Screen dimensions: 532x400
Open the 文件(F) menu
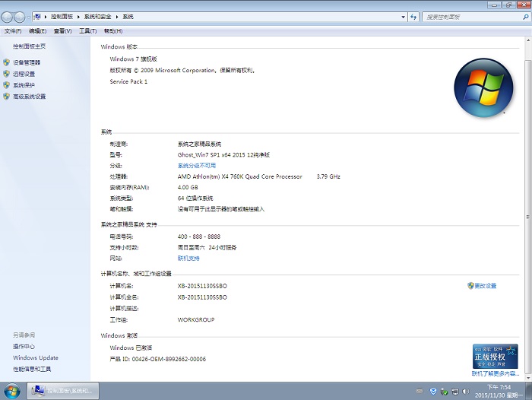click(13, 31)
